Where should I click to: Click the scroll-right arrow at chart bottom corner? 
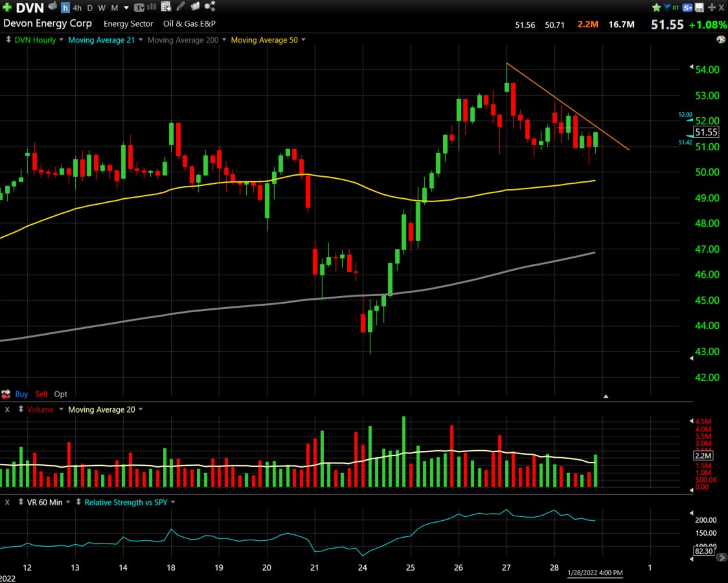(722, 558)
